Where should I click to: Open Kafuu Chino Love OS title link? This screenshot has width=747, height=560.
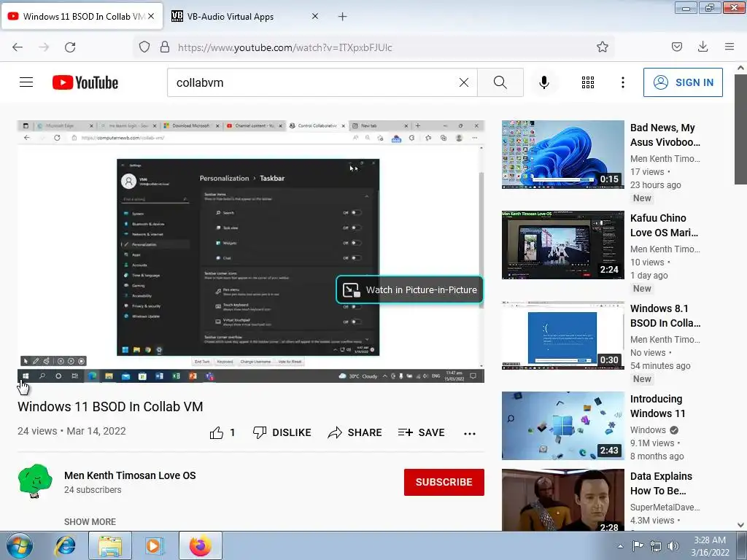click(664, 225)
